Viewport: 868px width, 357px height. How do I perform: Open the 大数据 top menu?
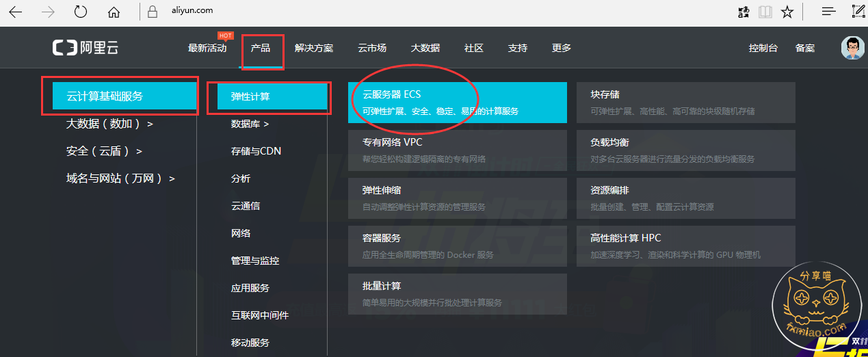[425, 48]
